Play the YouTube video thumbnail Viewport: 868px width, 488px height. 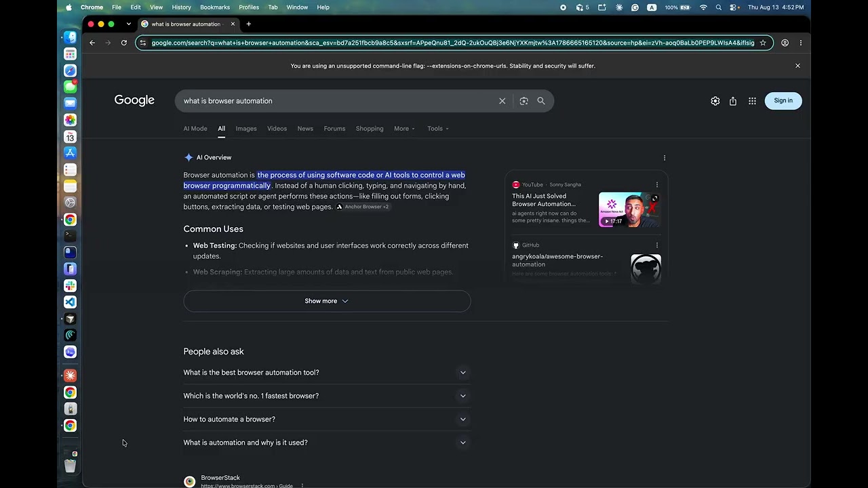click(629, 209)
